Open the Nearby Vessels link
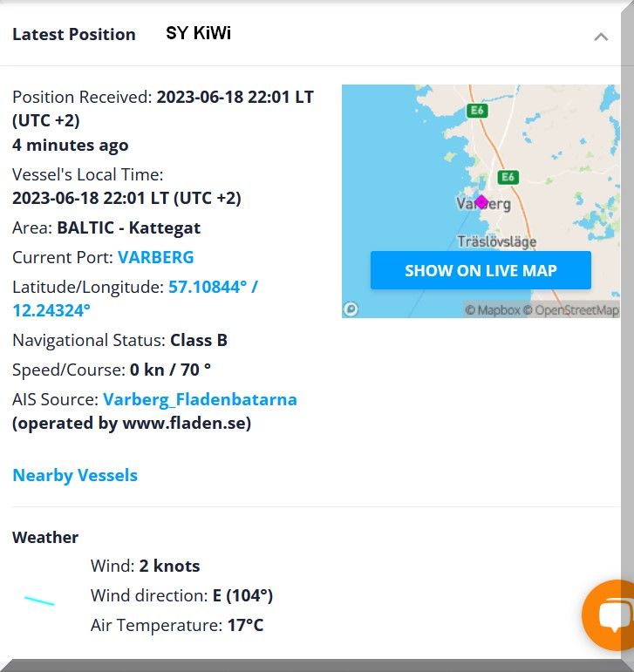634x672 pixels. (x=75, y=475)
